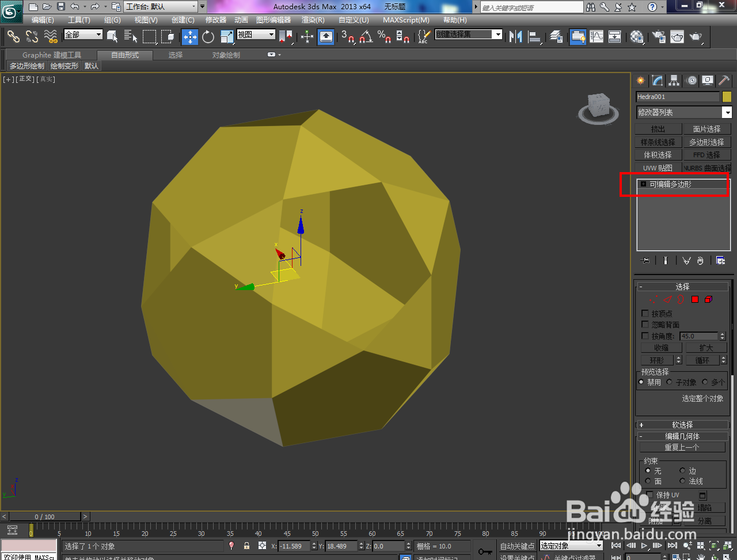The image size is (737, 560).
Task: Open the Material Editor
Action: click(x=636, y=36)
